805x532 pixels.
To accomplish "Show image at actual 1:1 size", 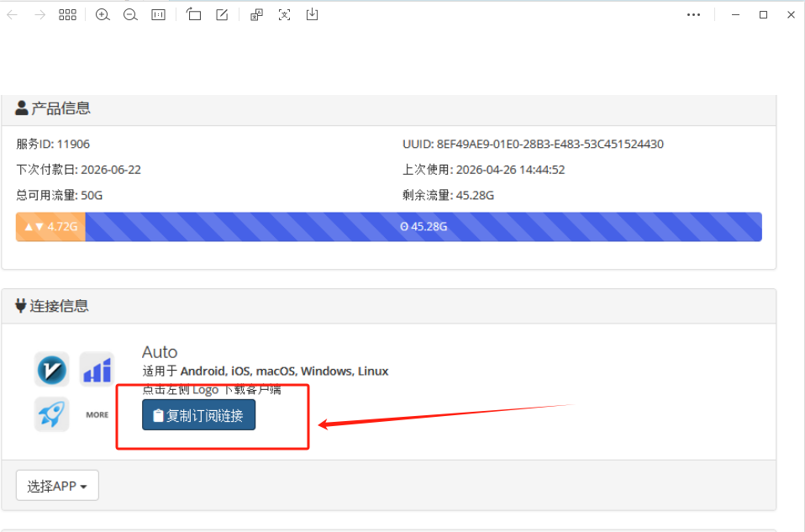I will point(158,15).
